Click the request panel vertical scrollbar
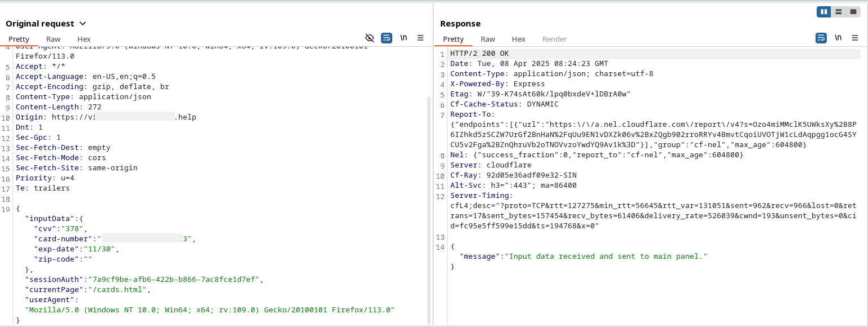The width and height of the screenshot is (868, 327). (428, 209)
